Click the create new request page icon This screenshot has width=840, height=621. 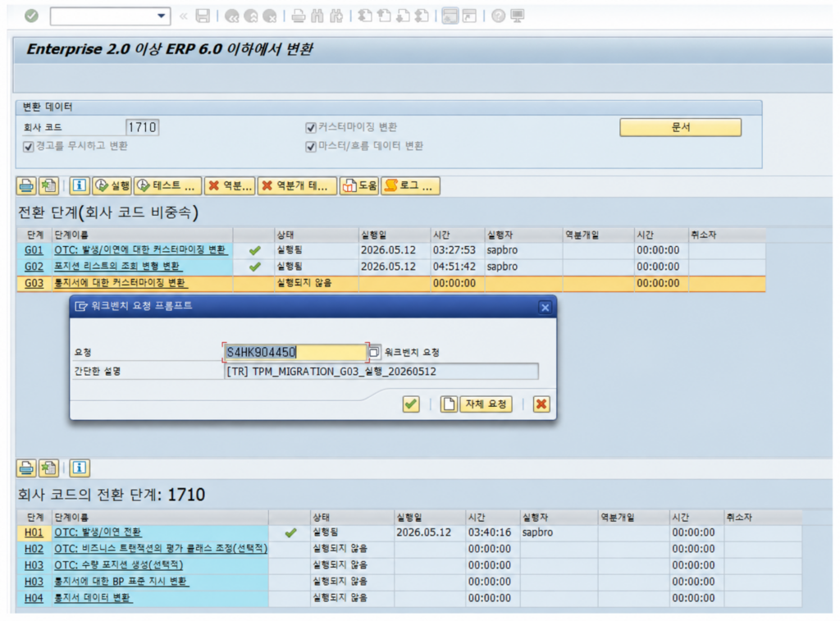449,404
